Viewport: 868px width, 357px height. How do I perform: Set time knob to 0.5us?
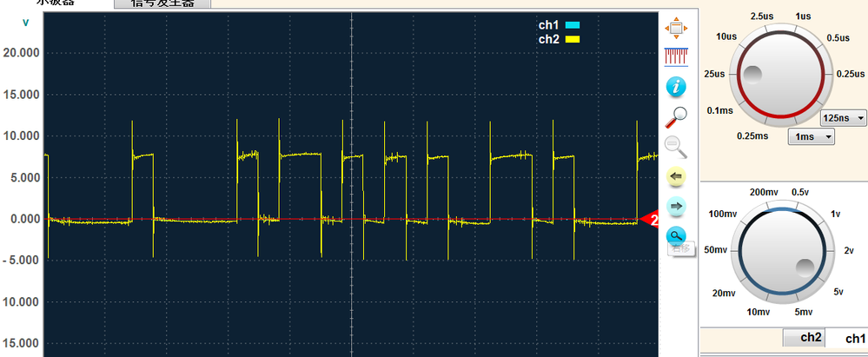[x=838, y=37]
